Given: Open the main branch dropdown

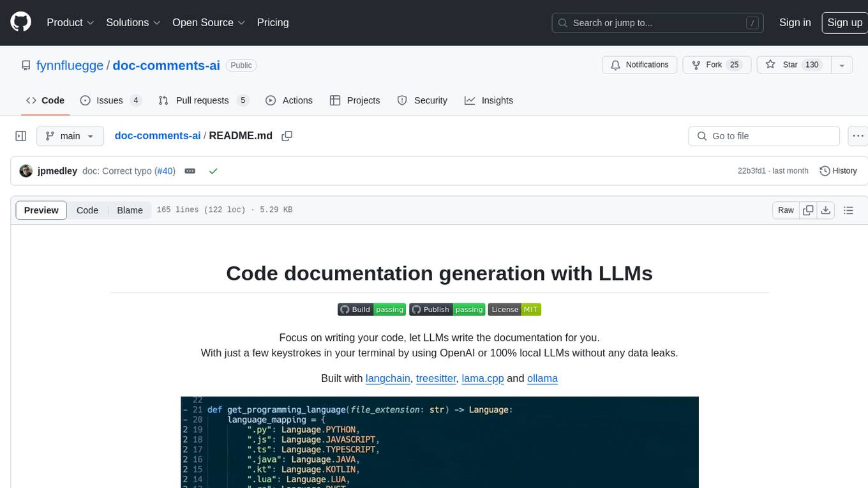Looking at the screenshot, I should 70,136.
